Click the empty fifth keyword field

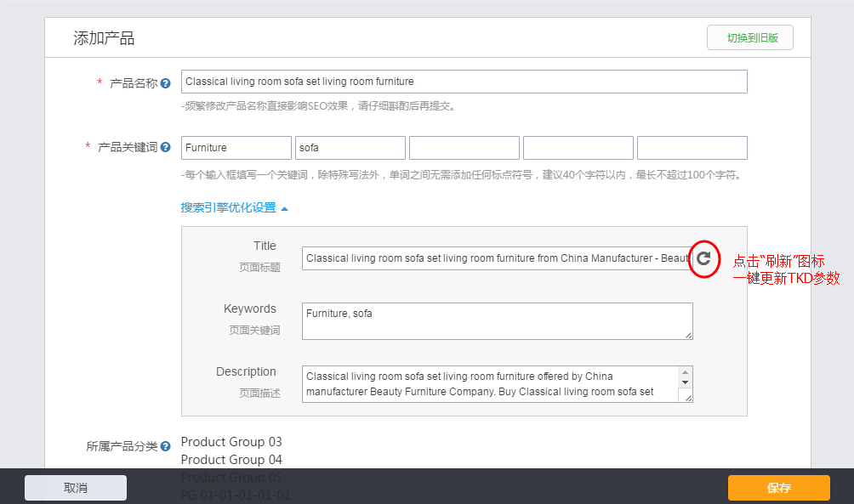coord(692,148)
